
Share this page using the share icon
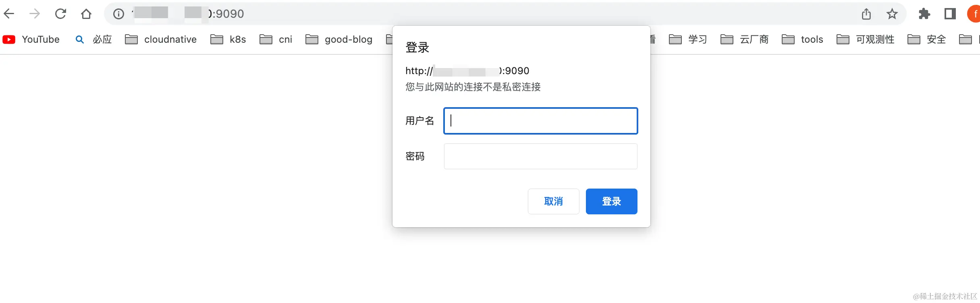click(x=866, y=14)
